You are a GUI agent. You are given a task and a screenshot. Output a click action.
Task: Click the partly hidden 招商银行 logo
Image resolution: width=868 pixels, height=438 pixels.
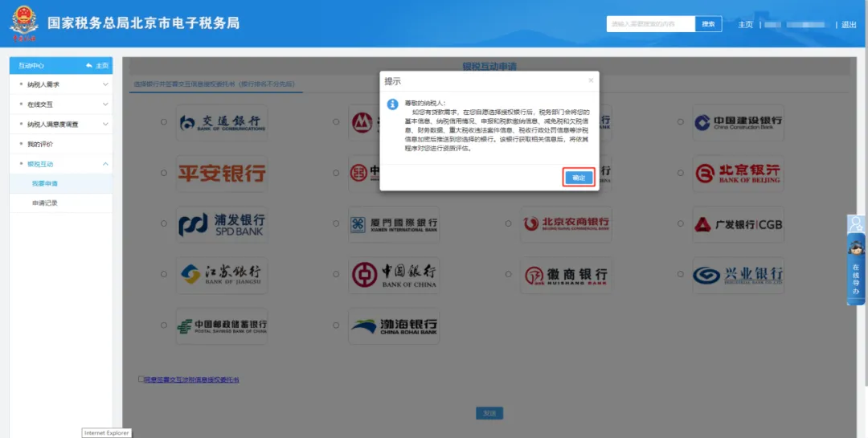click(364, 122)
